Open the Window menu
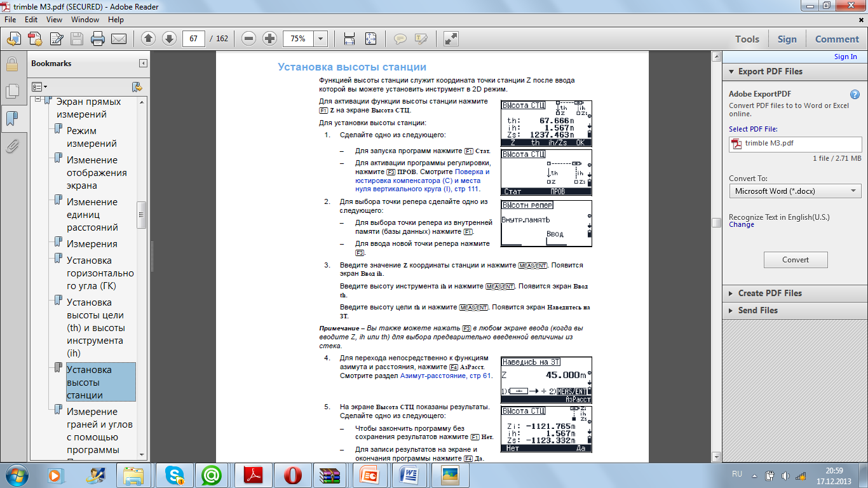This screenshot has width=868, height=488. pyautogui.click(x=85, y=20)
